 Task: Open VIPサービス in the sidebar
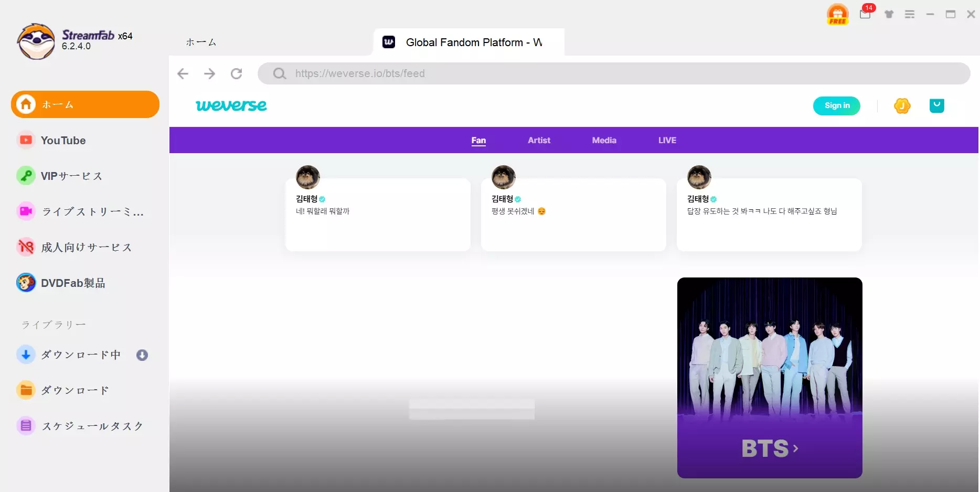[x=85, y=176]
